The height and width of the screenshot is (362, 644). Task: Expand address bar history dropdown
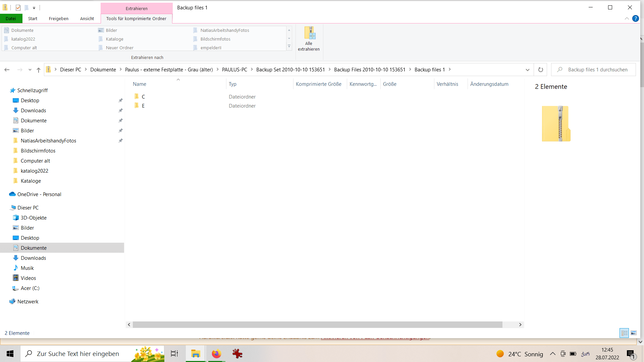(527, 70)
